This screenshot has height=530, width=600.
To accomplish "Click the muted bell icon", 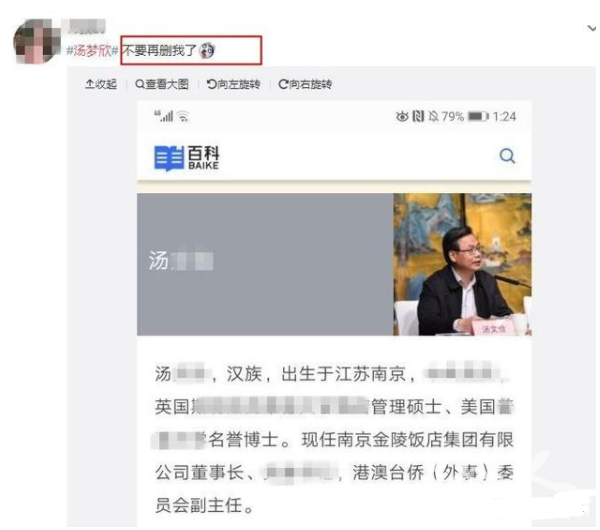I will pyautogui.click(x=433, y=116).
